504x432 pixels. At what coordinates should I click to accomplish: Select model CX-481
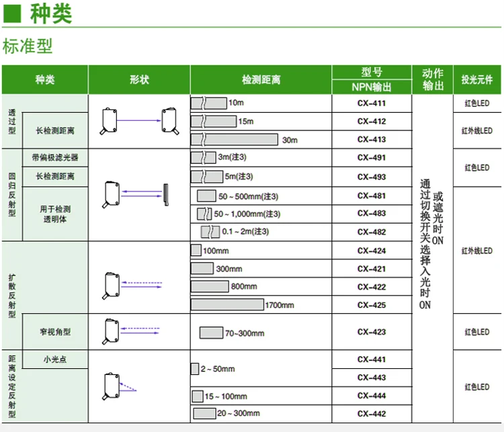(371, 196)
